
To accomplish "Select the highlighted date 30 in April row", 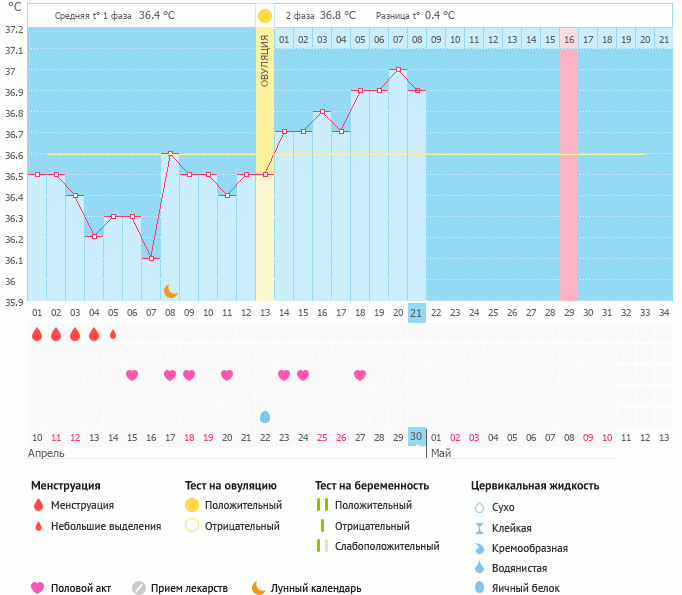I will pyautogui.click(x=417, y=437).
